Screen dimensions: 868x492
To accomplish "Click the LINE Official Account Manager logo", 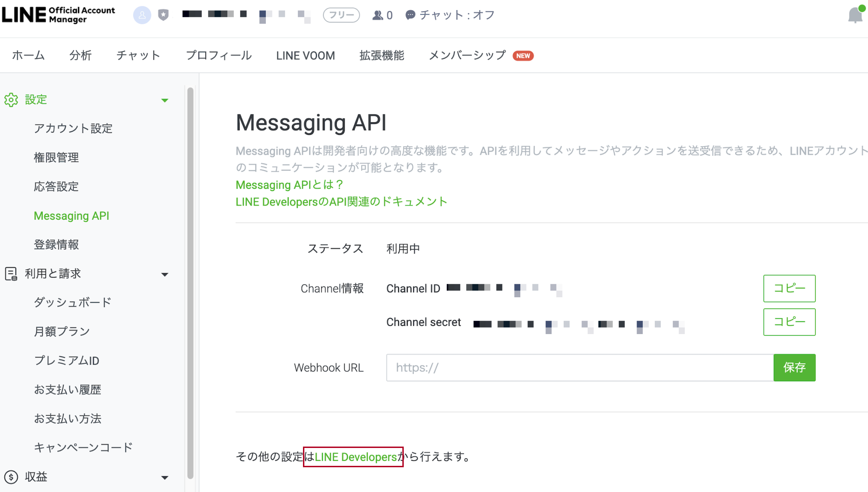I will point(58,15).
